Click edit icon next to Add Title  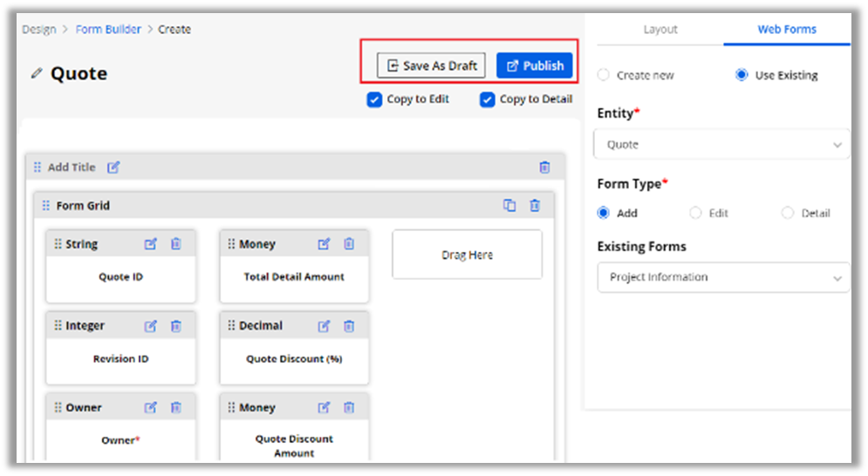pos(113,167)
